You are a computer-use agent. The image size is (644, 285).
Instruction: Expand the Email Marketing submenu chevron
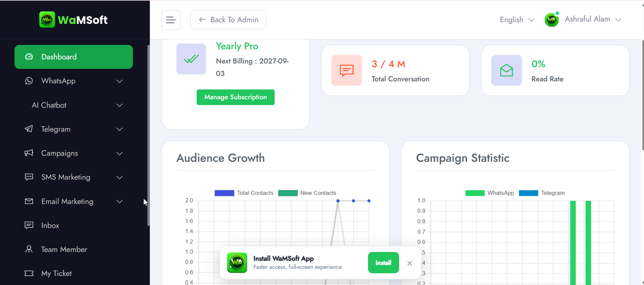[120, 201]
